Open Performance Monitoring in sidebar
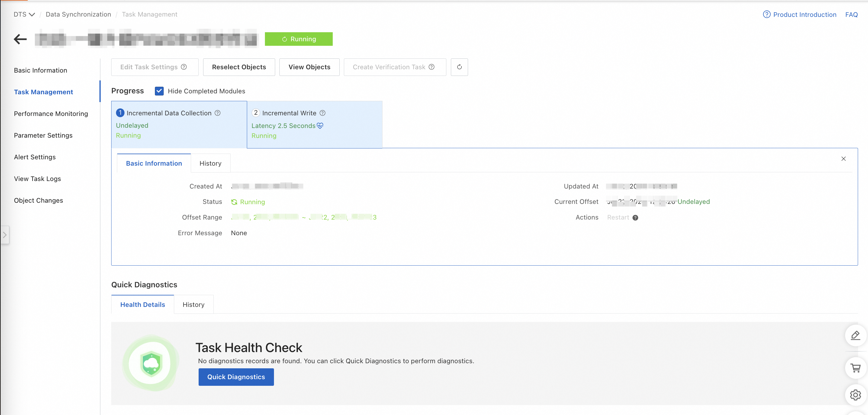The image size is (868, 415). [x=51, y=114]
